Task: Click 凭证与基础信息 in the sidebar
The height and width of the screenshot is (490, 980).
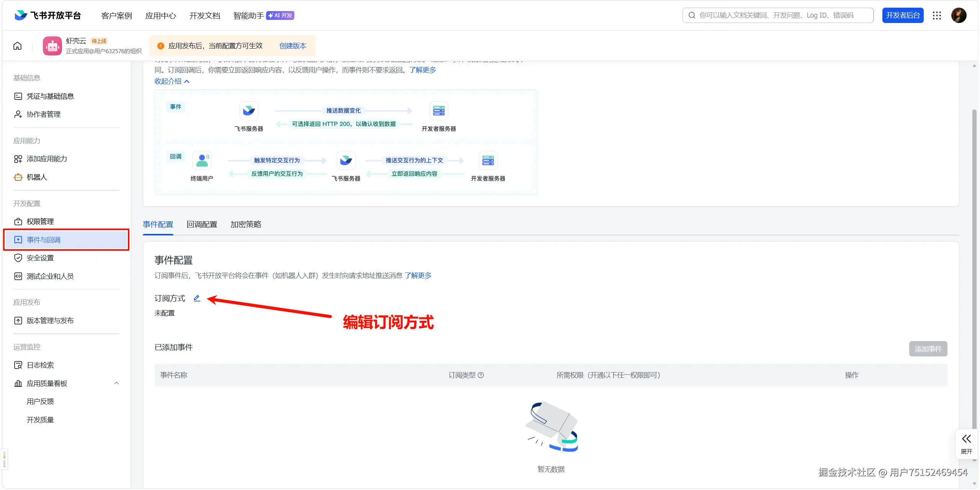Action: [x=50, y=96]
